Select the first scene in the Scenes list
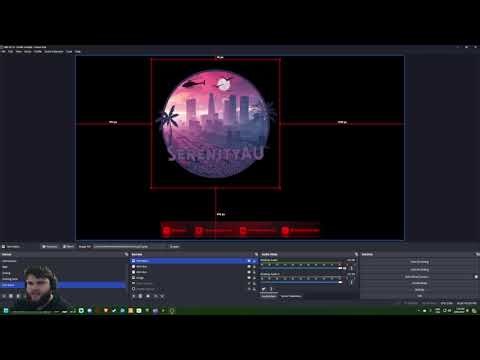Viewport: 480px width, 360px height. click(63, 261)
